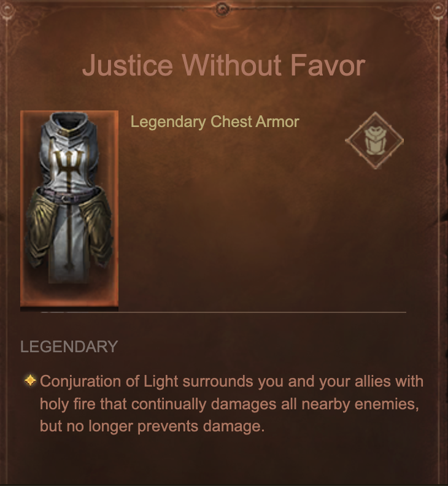
Task: Open the Justice Without Favor item thumbnail
Action: pyautogui.click(x=69, y=208)
